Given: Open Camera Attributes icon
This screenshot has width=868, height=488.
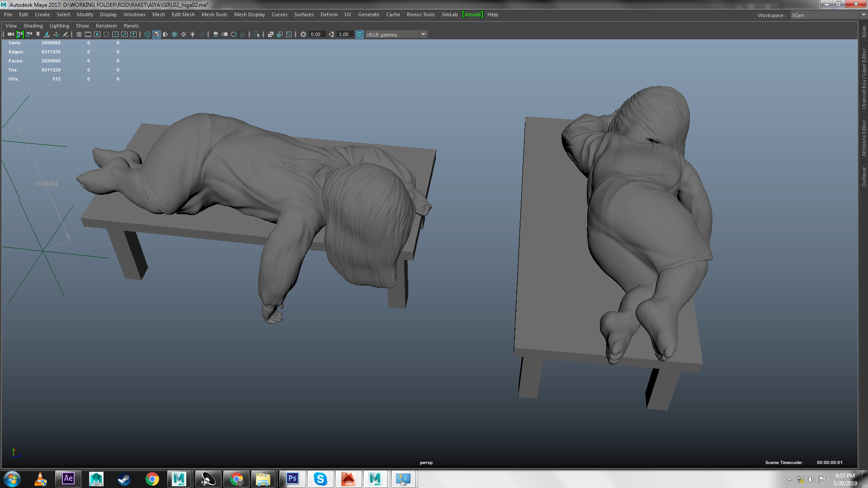Looking at the screenshot, I should coord(29,34).
